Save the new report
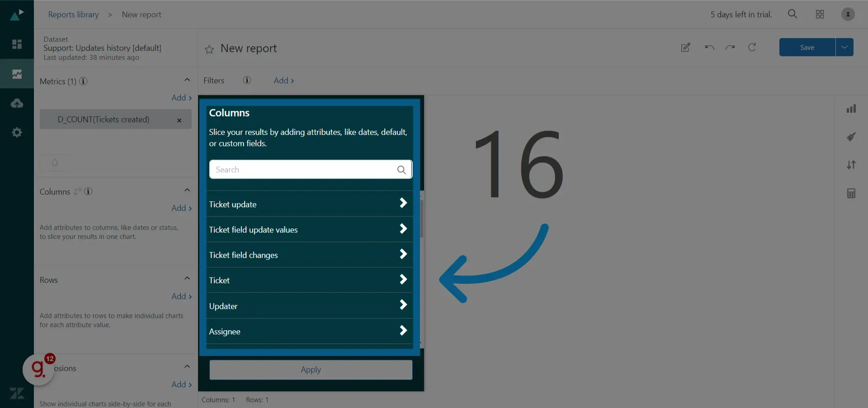868x408 pixels. pyautogui.click(x=807, y=47)
